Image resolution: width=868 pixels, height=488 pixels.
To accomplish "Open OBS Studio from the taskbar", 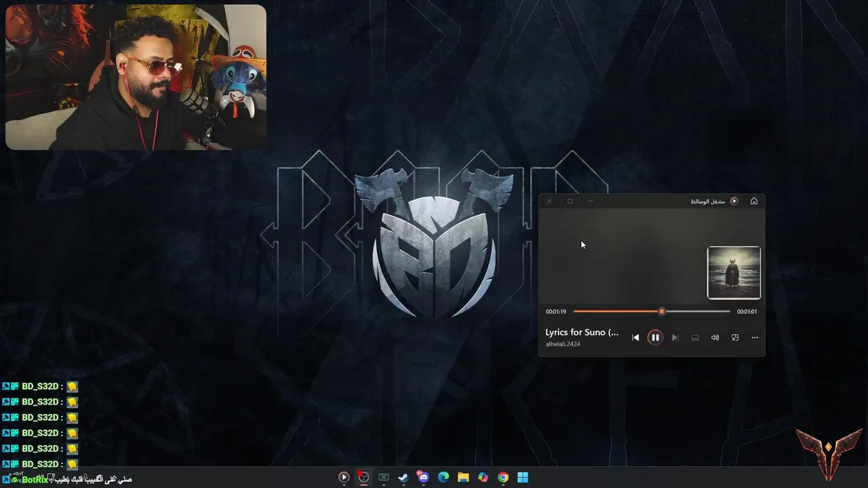I will coord(363,477).
